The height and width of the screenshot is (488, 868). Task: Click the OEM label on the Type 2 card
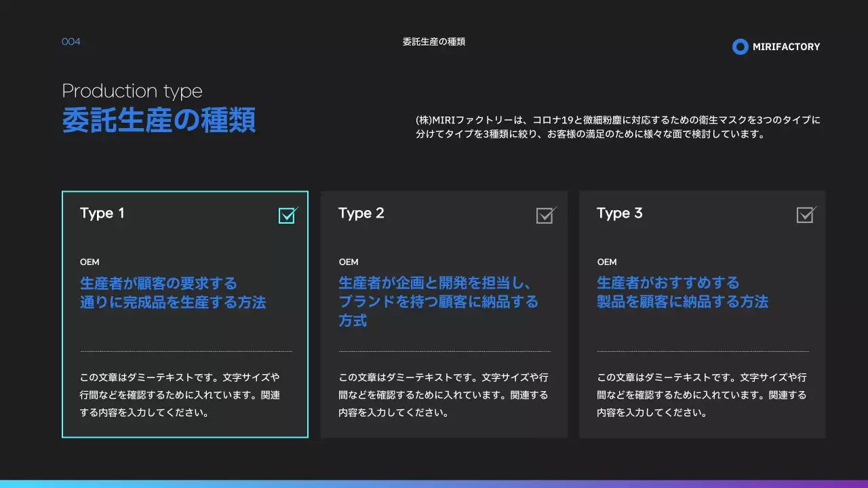[x=348, y=262]
